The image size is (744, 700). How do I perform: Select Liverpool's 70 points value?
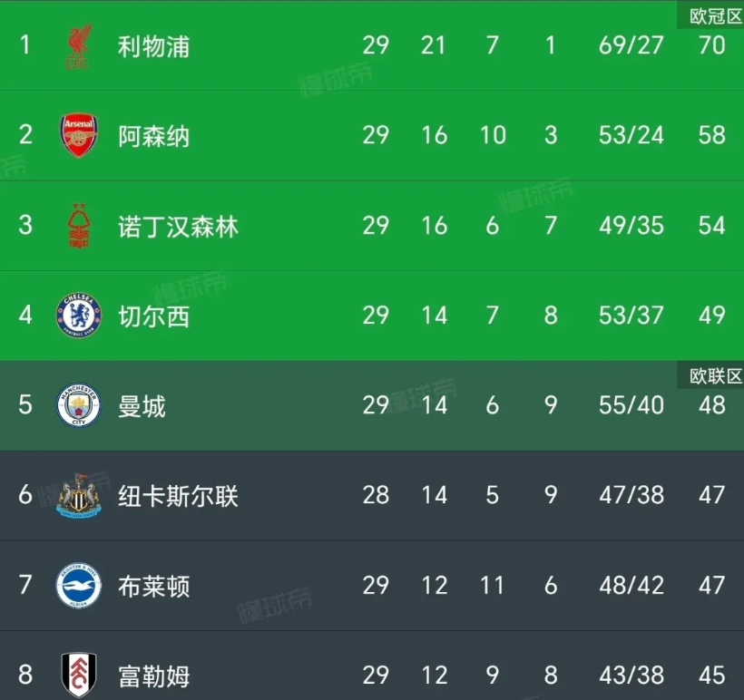pyautogui.click(x=711, y=45)
